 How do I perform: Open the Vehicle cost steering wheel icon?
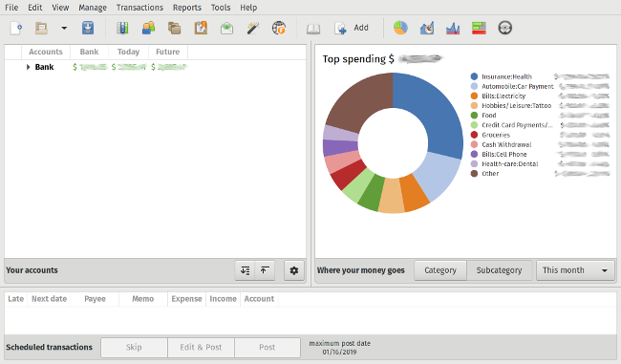(x=505, y=28)
